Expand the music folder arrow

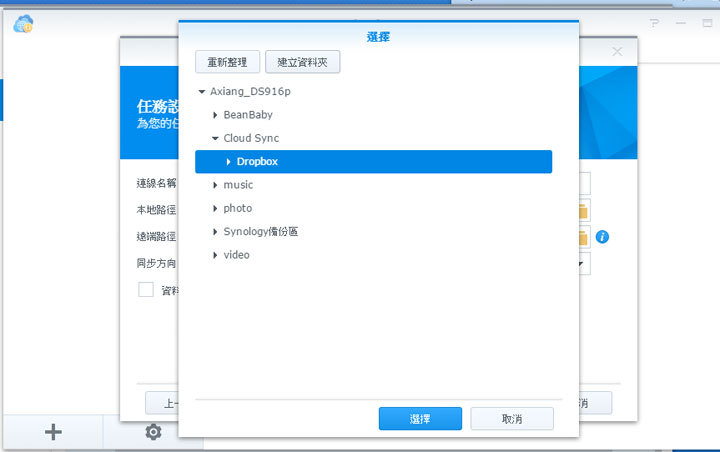pyautogui.click(x=215, y=185)
